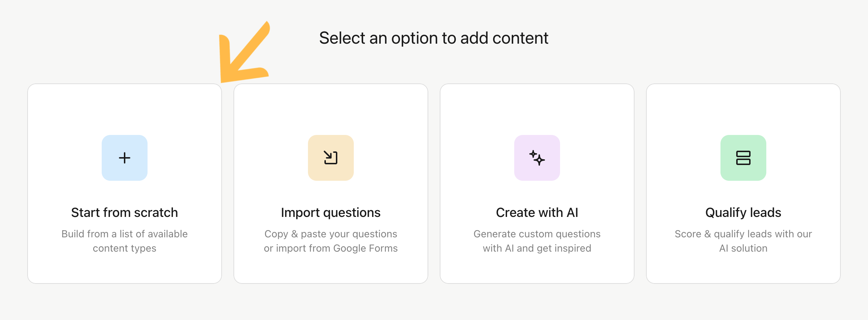The height and width of the screenshot is (320, 868).
Task: Click the blue plus icon tile
Action: coord(125,158)
